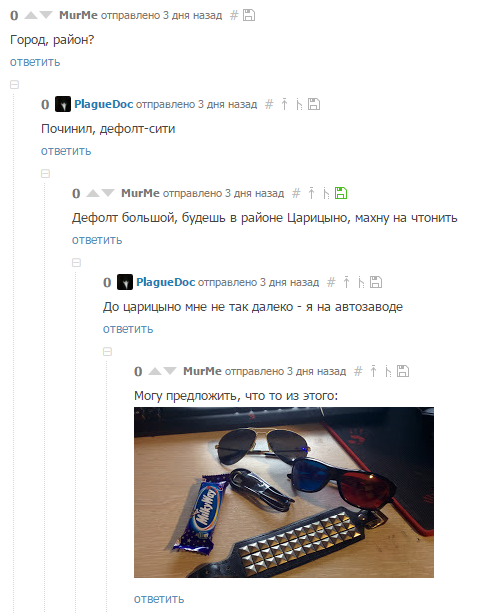Downvote MurMe's 'Город, район?' comment

[46, 15]
